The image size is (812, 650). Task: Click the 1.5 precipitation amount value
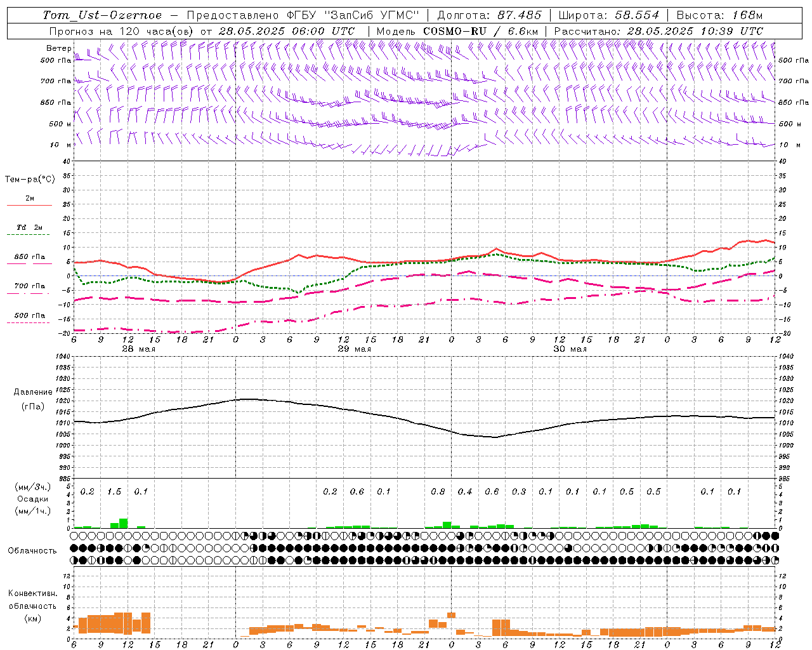click(x=114, y=492)
